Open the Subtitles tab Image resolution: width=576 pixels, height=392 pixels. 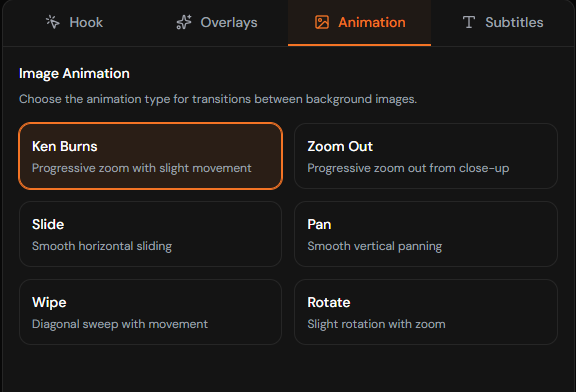[503, 22]
